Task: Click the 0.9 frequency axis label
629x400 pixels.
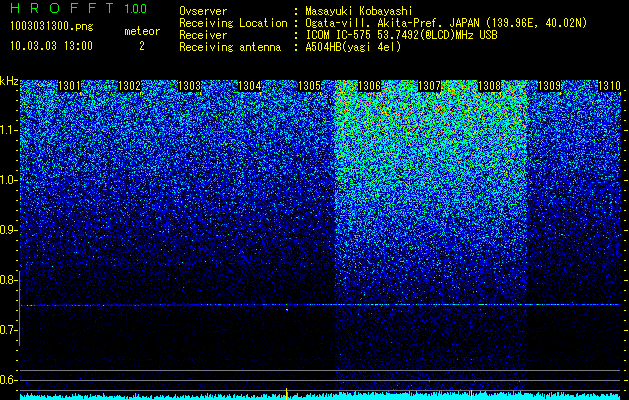Action: [x=9, y=230]
